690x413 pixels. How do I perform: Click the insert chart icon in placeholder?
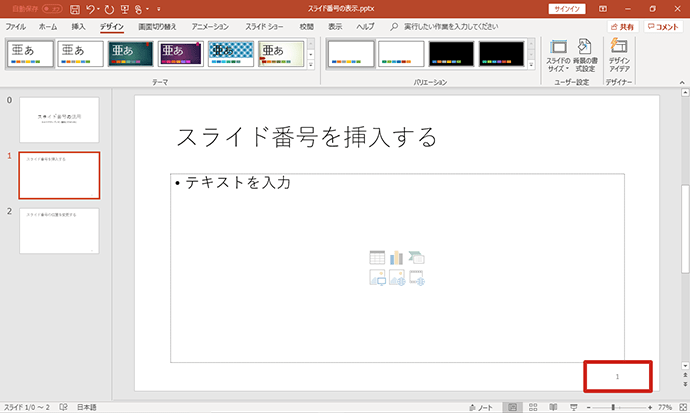tap(396, 257)
